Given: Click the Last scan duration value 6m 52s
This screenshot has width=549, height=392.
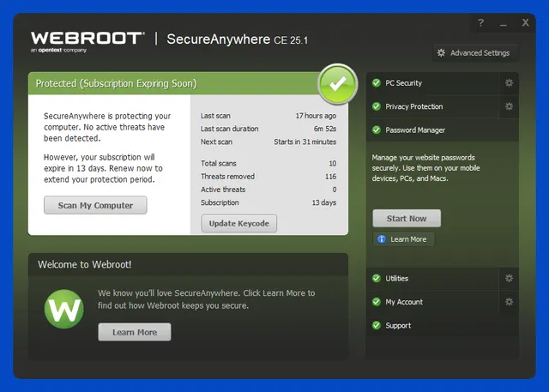Looking at the screenshot, I should 325,129.
